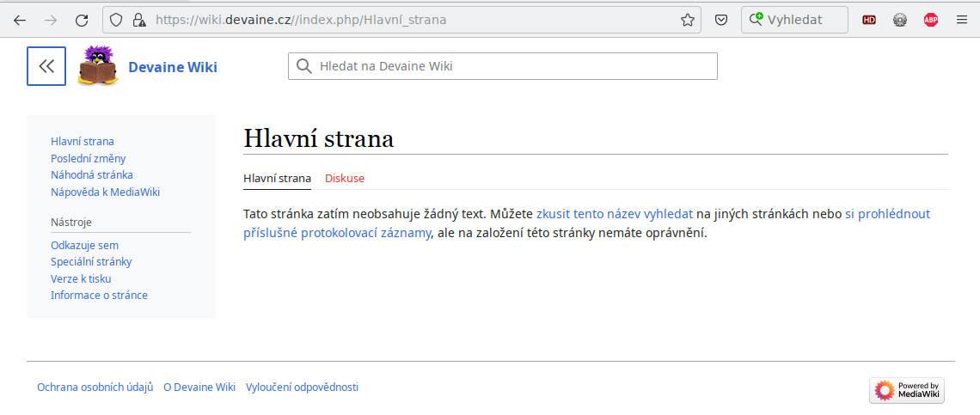This screenshot has width=980, height=415.
Task: Click the Nástroje sidebar heading
Action: point(71,222)
